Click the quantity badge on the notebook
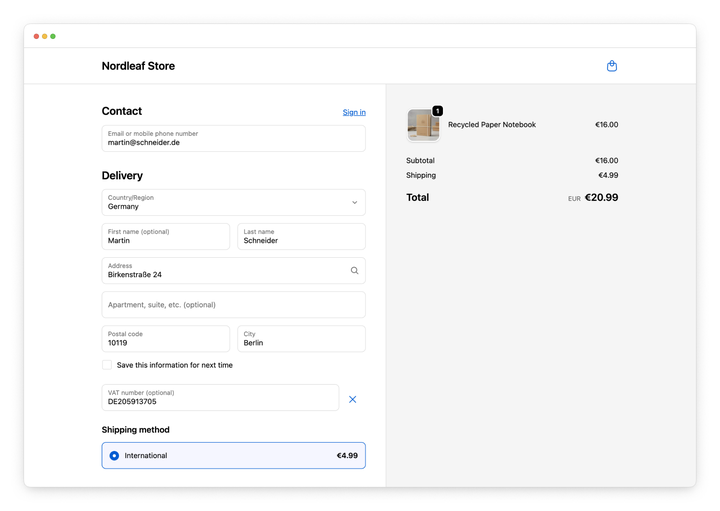The width and height of the screenshot is (720, 511). (x=438, y=111)
